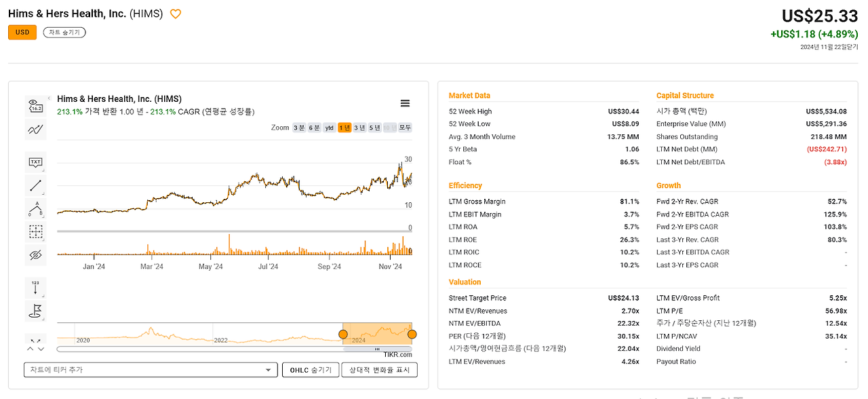Click the Street Target Price US$24.13
Image resolution: width=868 pixels, height=399 pixels.
pyautogui.click(x=623, y=298)
